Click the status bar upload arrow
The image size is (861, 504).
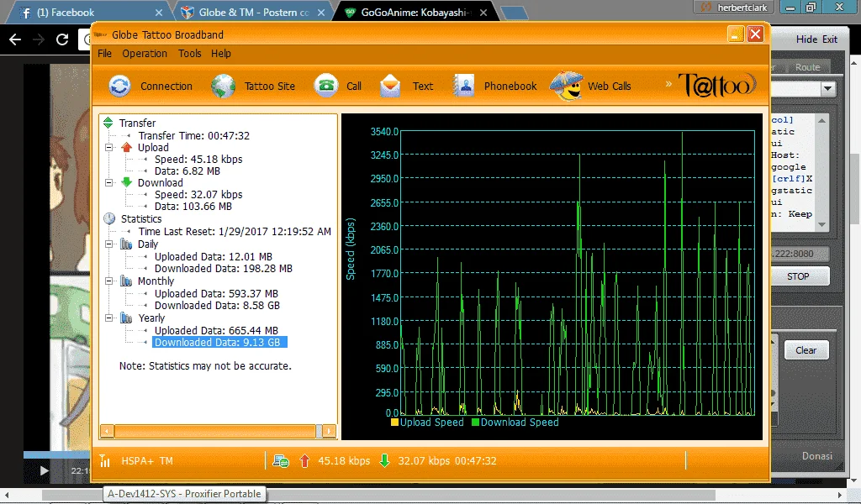[304, 460]
